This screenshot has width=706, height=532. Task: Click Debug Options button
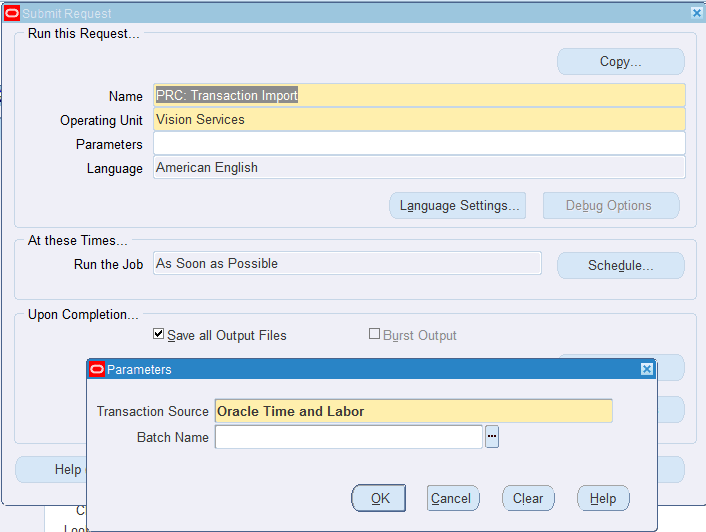611,206
